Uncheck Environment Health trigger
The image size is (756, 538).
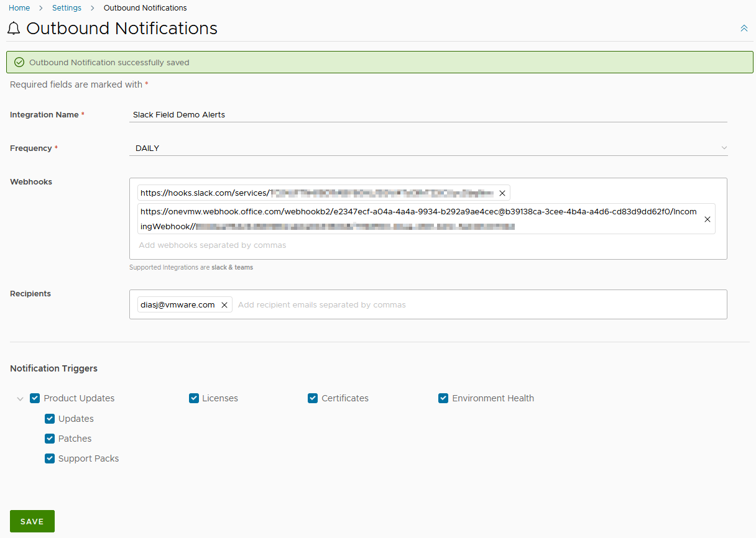(443, 398)
